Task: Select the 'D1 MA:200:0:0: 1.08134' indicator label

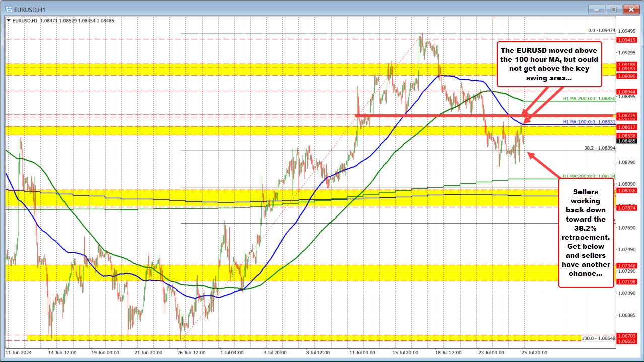Action: 589,176
